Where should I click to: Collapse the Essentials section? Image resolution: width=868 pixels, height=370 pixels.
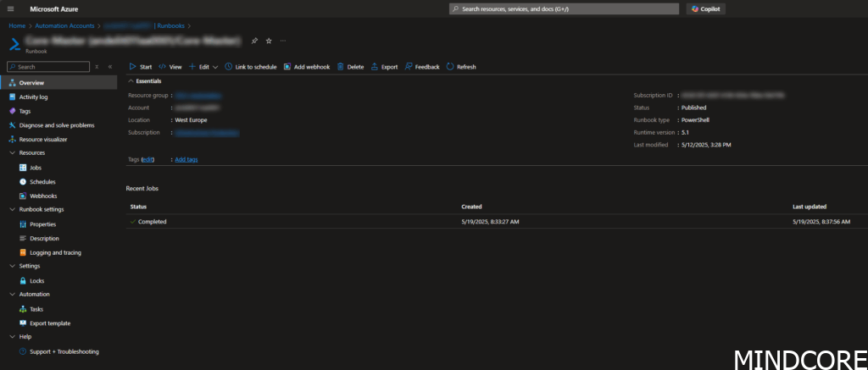click(131, 81)
